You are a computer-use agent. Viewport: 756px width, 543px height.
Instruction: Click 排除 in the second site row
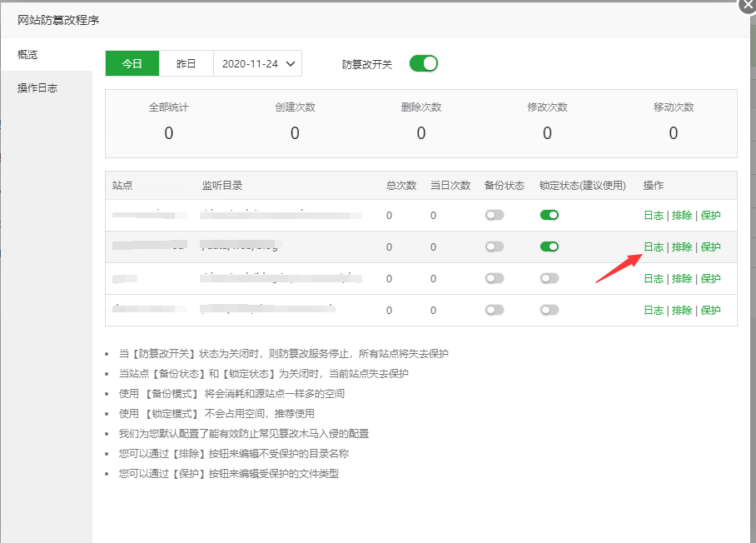coord(682,247)
